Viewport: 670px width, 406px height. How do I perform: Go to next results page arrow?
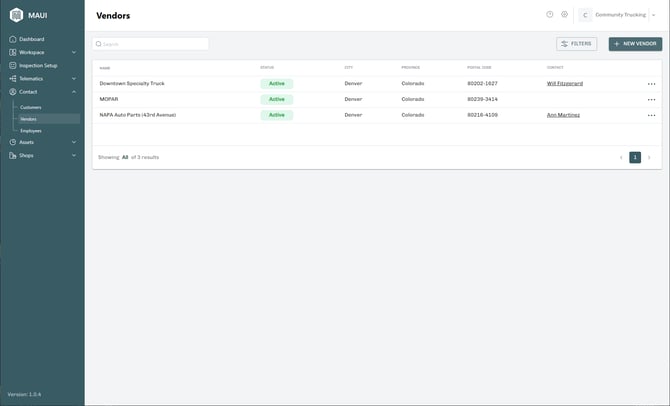click(649, 158)
